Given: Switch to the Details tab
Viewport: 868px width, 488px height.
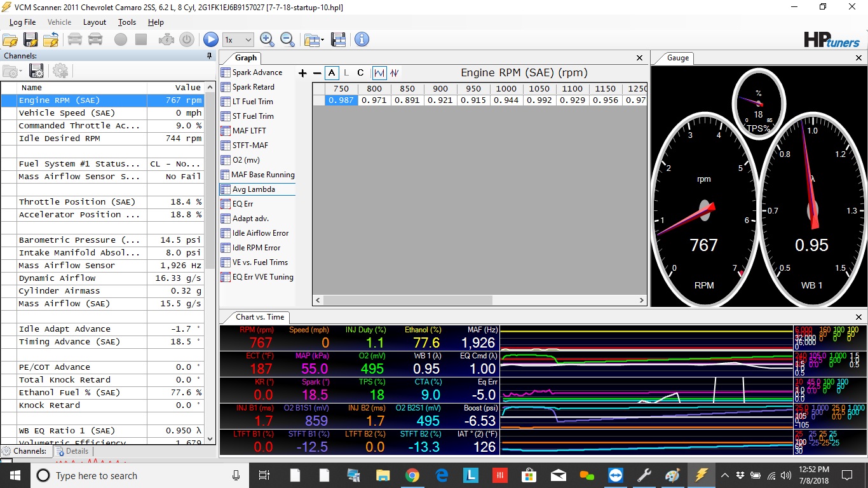Looking at the screenshot, I should 72,451.
